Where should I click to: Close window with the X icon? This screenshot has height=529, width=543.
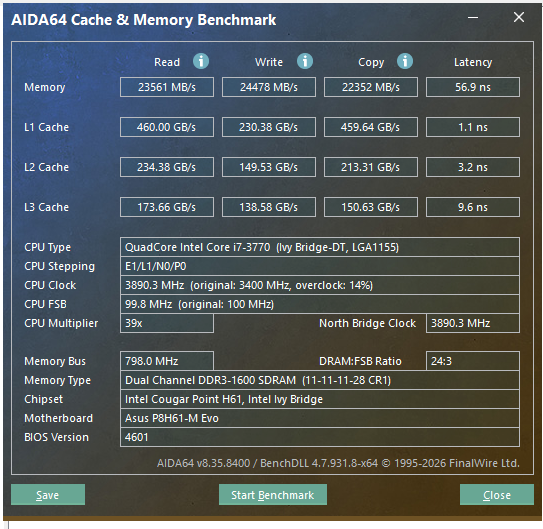[x=518, y=17]
